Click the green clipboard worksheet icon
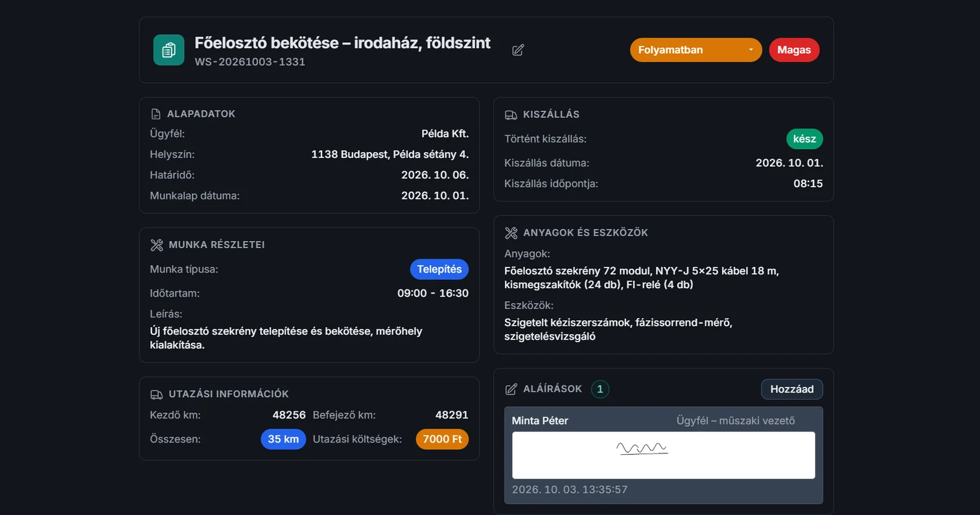This screenshot has height=515, width=980. pos(169,50)
